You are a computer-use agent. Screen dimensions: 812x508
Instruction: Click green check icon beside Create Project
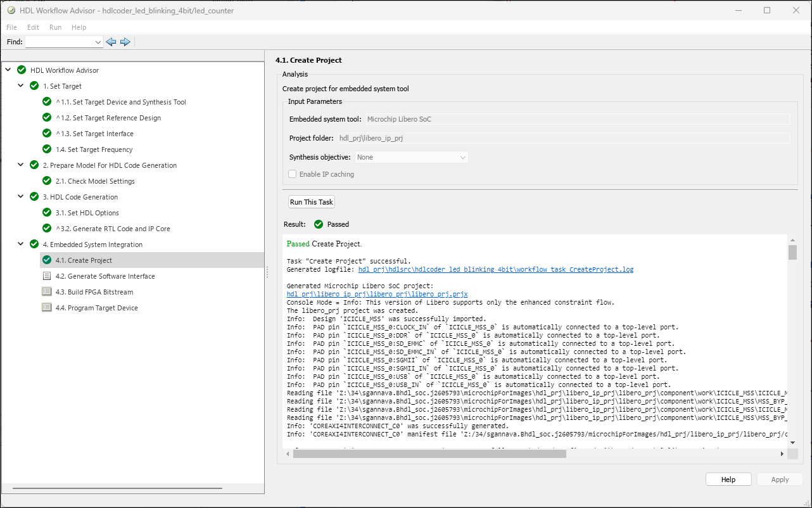coord(47,260)
